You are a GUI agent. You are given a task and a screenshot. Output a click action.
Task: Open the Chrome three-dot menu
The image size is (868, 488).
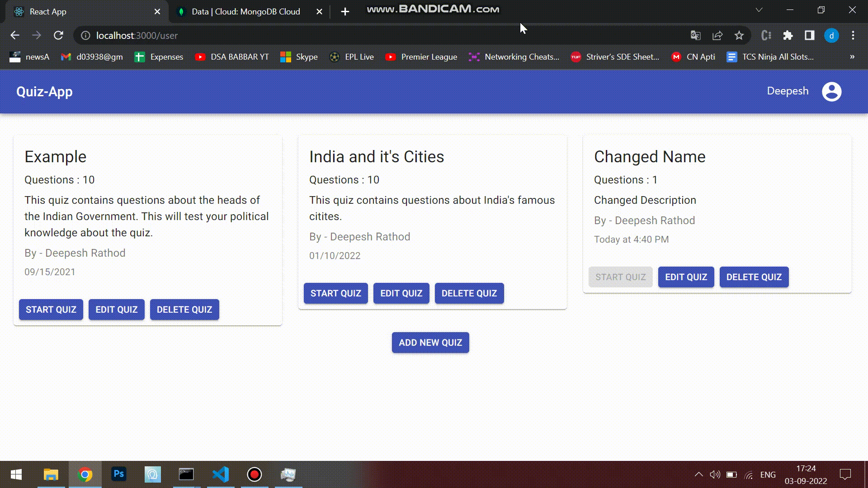tap(853, 35)
